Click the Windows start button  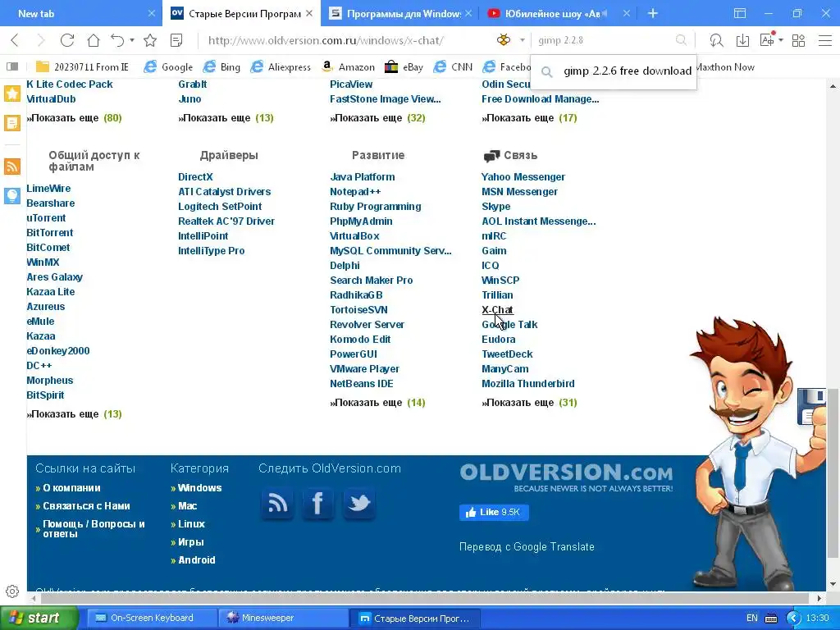click(39, 619)
